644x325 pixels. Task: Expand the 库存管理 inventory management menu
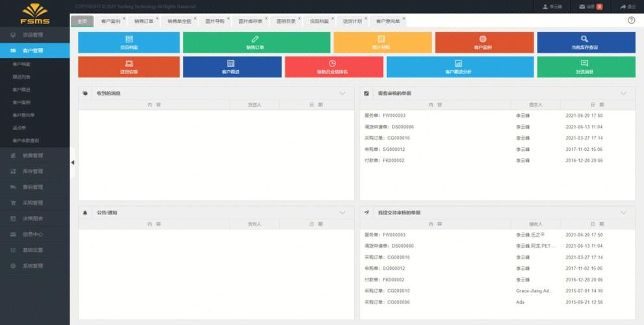click(34, 172)
